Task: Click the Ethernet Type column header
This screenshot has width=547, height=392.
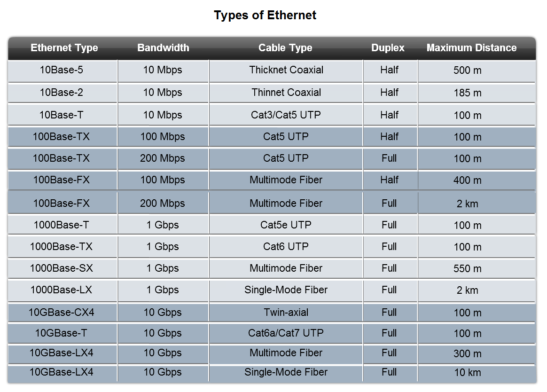Action: [x=64, y=48]
